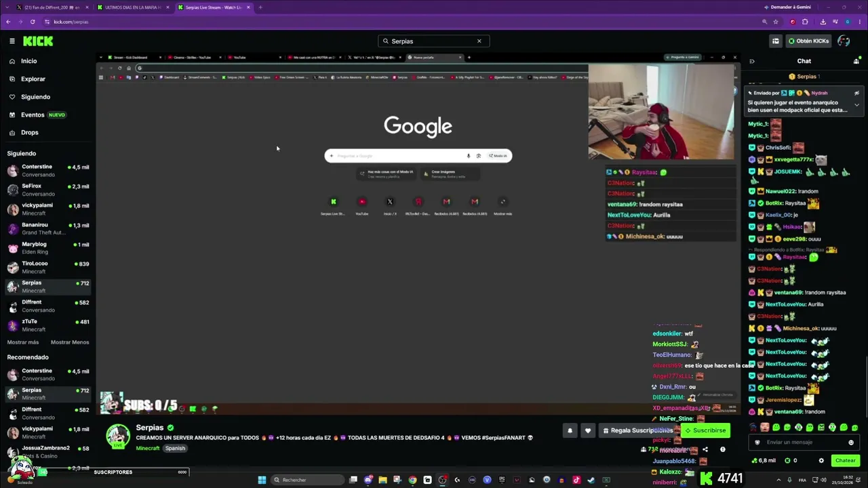Open Siguiendo in the left sidebar

click(x=35, y=97)
